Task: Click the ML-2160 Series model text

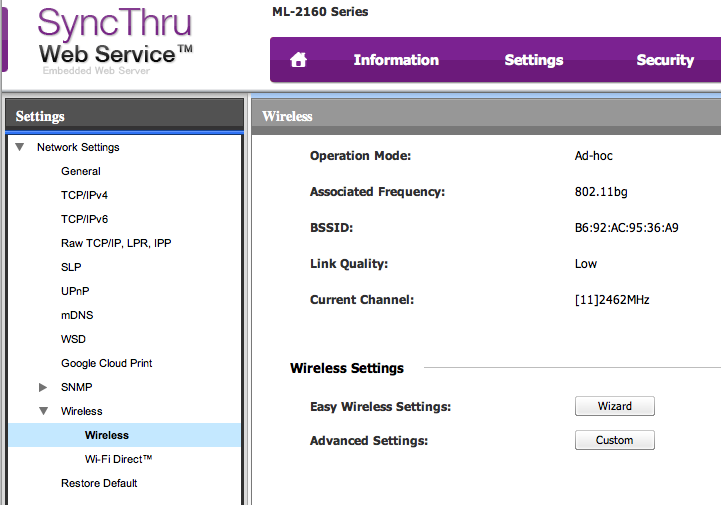Action: pos(320,11)
